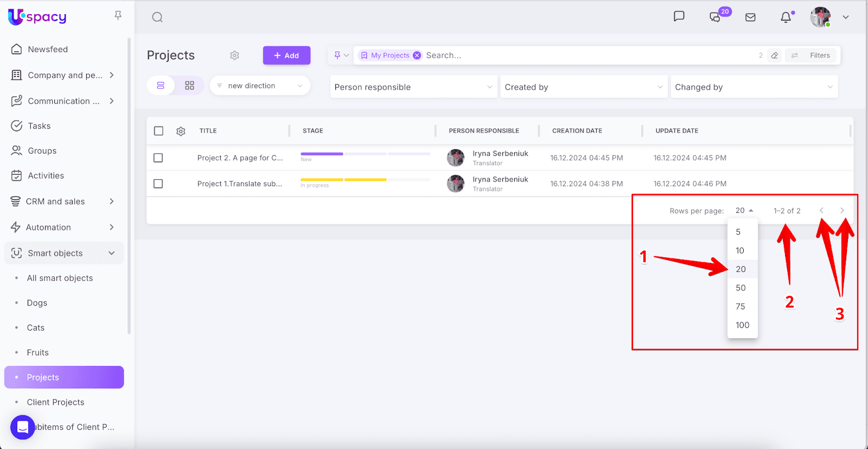Click Project 1 yellow stage progress bar
Viewport: 868px width, 449px height.
[x=343, y=180]
